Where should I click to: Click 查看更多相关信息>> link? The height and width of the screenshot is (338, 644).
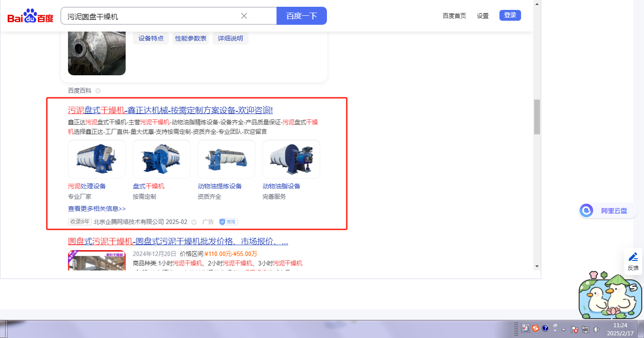97,209
